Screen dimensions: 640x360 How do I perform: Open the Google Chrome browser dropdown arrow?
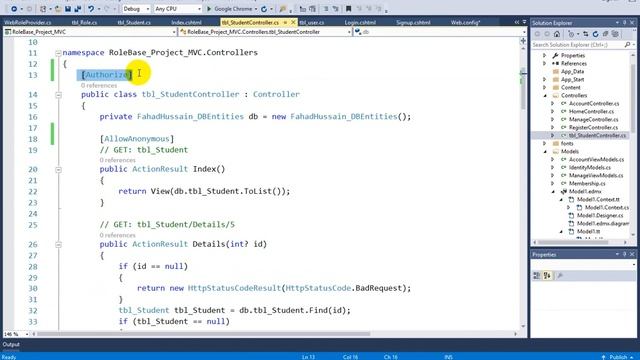click(256, 9)
